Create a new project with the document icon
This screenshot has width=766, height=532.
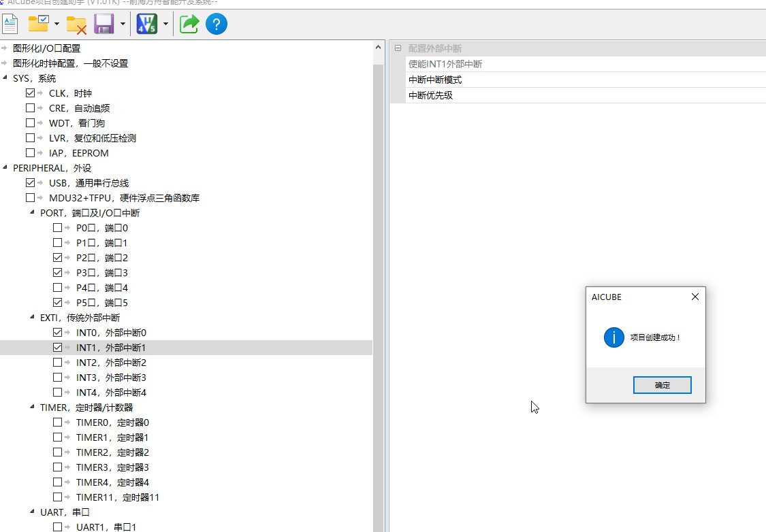[10, 23]
